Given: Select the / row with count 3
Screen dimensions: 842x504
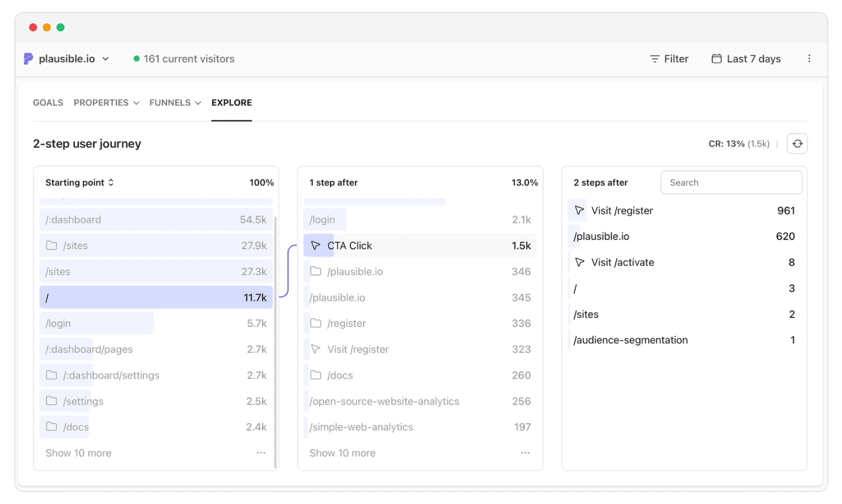Looking at the screenshot, I should (x=685, y=288).
